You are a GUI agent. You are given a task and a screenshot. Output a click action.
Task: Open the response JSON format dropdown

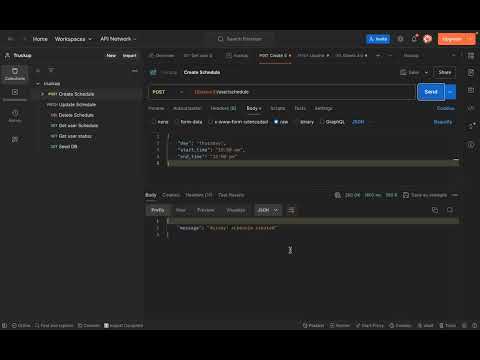[268, 210]
